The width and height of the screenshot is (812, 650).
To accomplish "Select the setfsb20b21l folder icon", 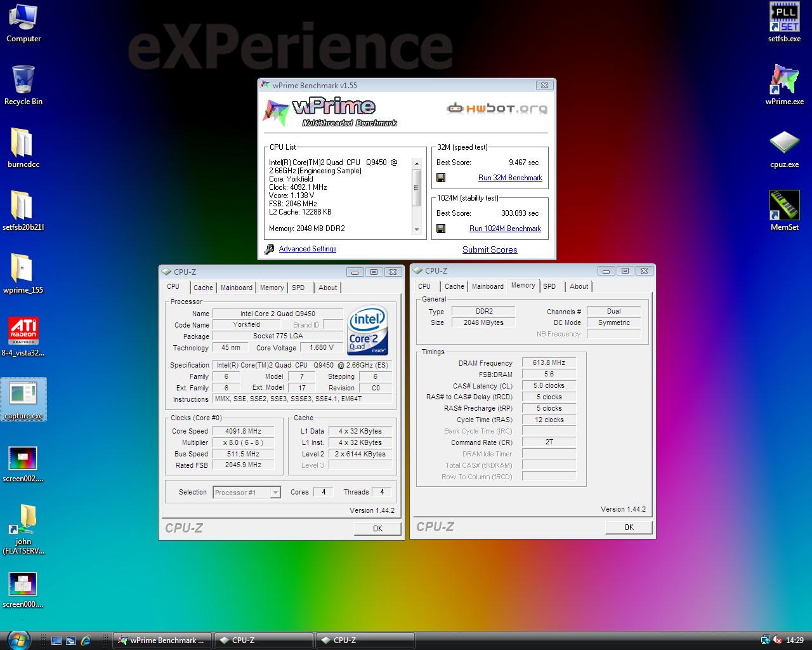I will 23,211.
